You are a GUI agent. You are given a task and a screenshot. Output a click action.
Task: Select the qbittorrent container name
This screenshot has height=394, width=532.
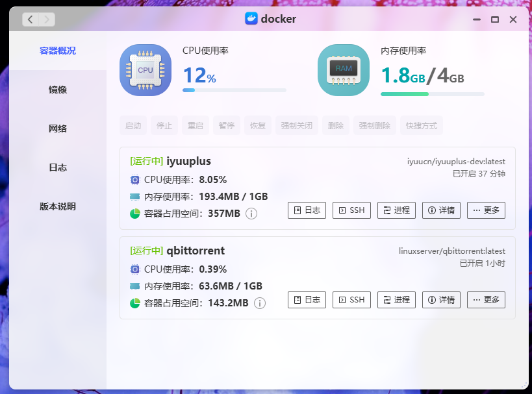coord(195,251)
